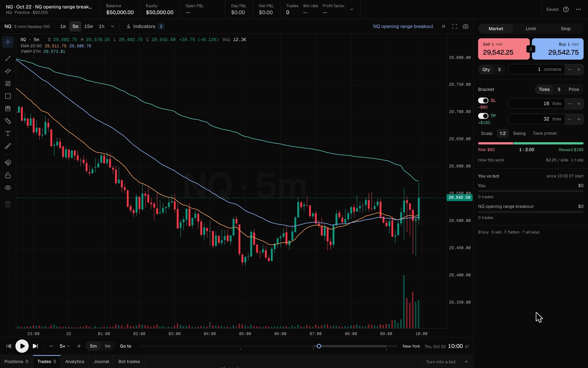Switch to the Stop order tab
Viewport: 588px width, 368px height.
click(x=566, y=29)
